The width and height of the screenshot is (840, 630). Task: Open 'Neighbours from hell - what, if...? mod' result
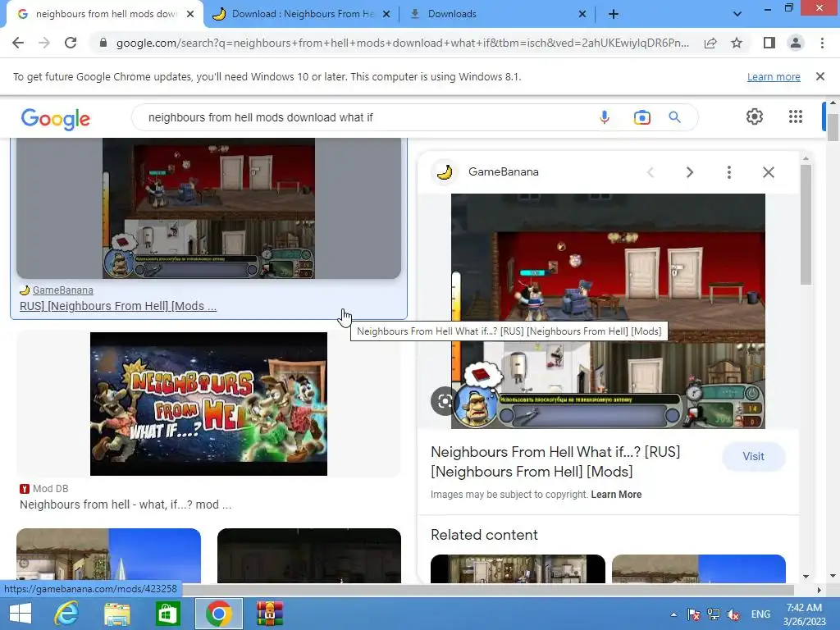tap(126, 504)
